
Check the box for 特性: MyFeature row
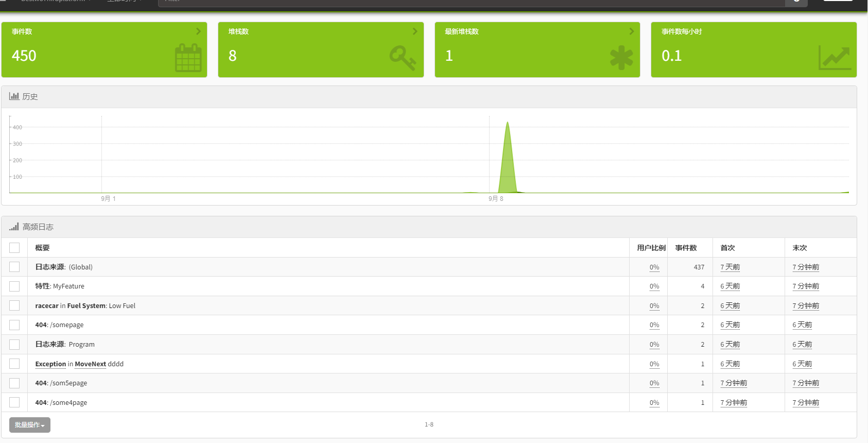(x=14, y=286)
